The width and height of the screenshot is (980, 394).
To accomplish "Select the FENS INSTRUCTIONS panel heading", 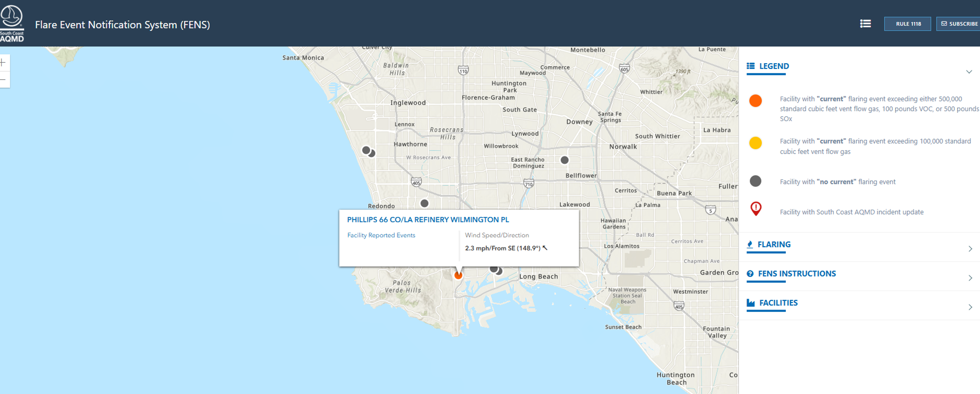I will [797, 274].
